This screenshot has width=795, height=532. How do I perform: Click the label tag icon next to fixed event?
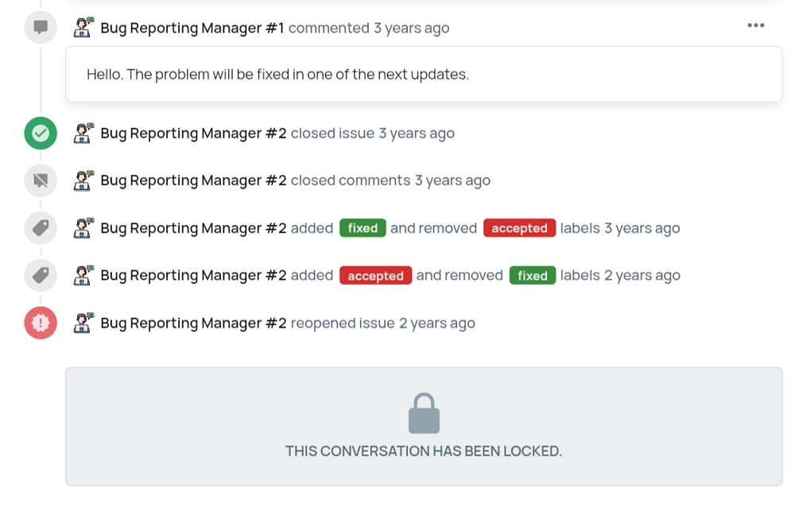(40, 227)
